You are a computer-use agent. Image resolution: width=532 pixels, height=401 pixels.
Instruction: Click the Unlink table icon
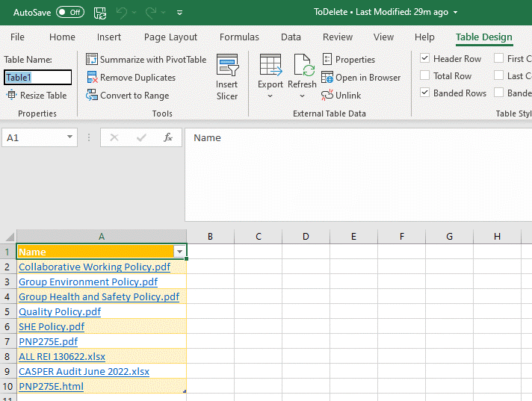(x=327, y=96)
